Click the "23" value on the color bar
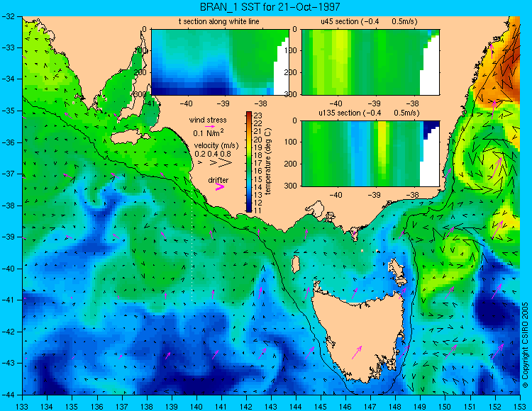This screenshot has height=411, width=532. point(258,116)
